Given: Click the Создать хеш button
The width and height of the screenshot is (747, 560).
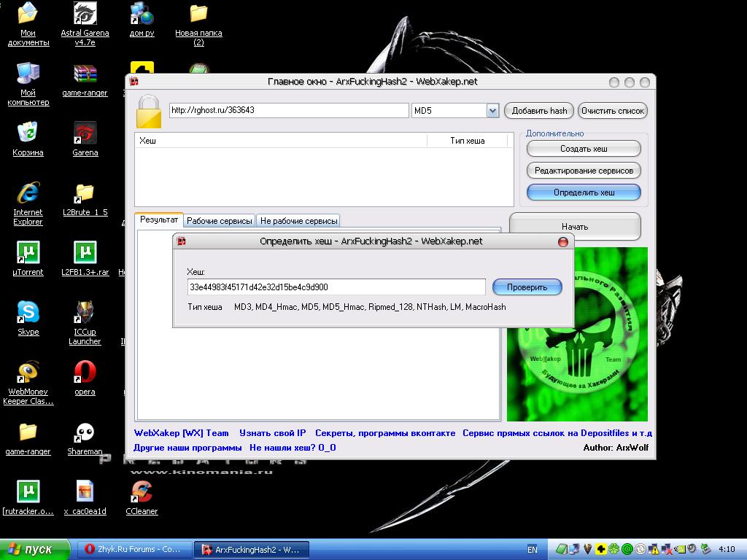Looking at the screenshot, I should [x=584, y=149].
